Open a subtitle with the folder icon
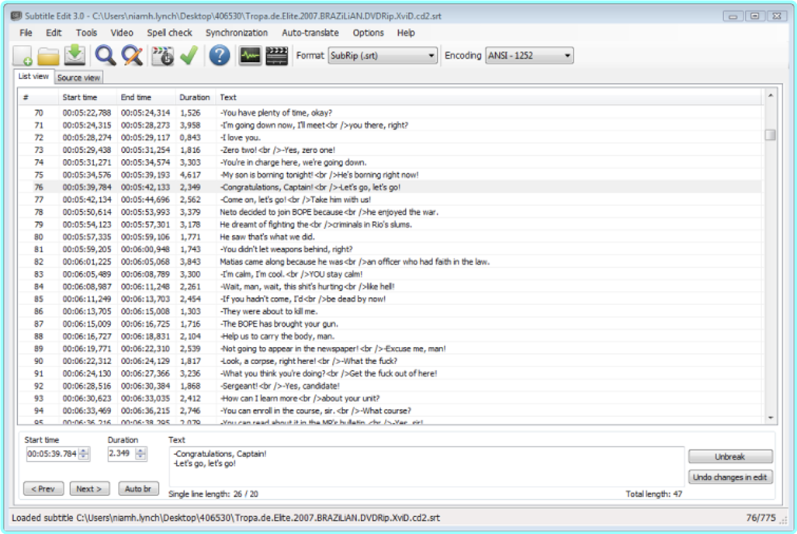The width and height of the screenshot is (797, 534). tap(48, 56)
